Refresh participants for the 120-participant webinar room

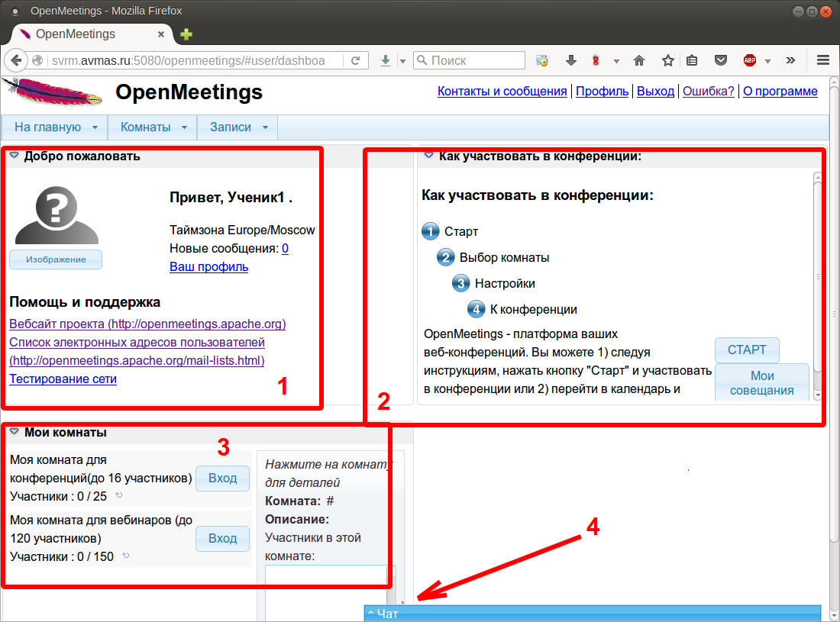tap(126, 556)
